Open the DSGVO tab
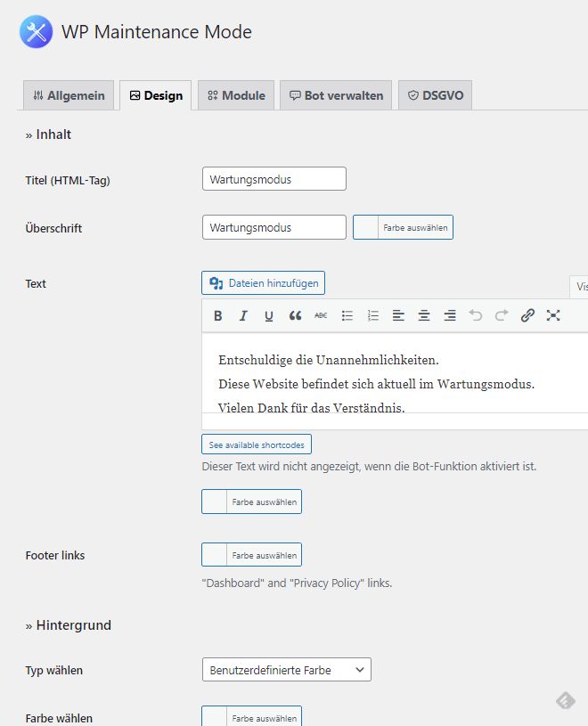 436,95
